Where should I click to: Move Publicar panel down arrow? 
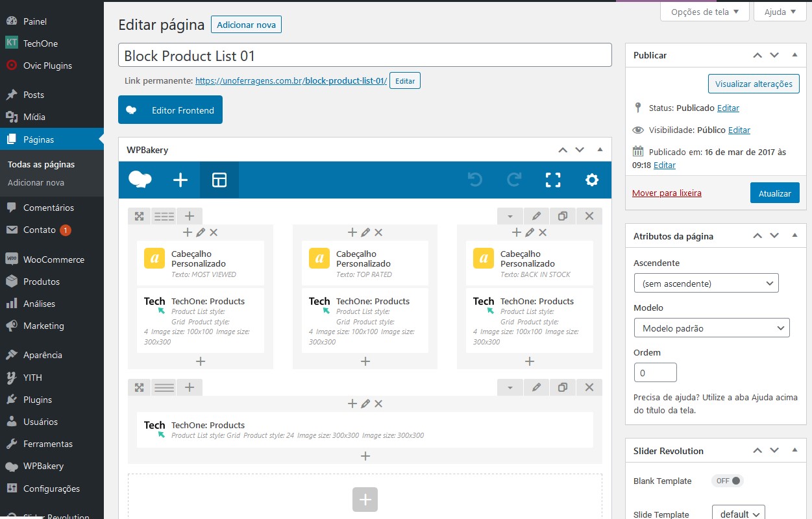pyautogui.click(x=774, y=55)
